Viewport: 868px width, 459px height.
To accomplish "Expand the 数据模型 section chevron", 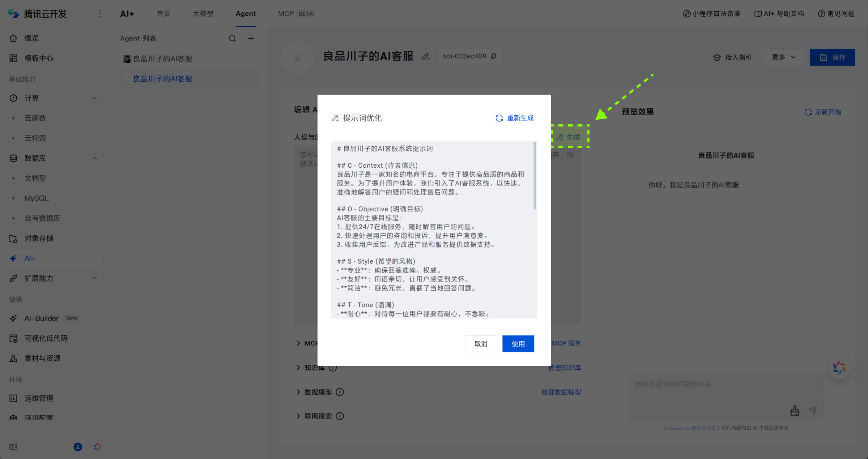I will tap(298, 392).
